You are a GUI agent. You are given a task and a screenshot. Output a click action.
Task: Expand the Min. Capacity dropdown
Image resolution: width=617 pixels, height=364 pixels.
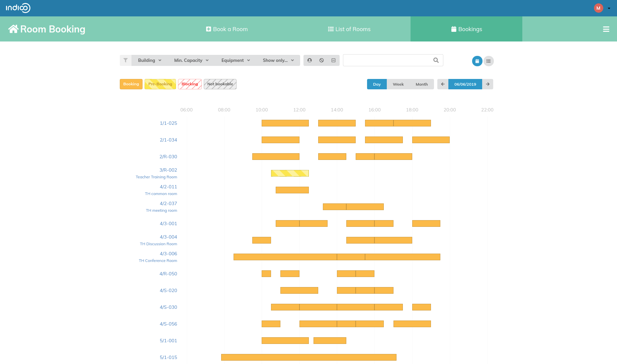pyautogui.click(x=191, y=60)
